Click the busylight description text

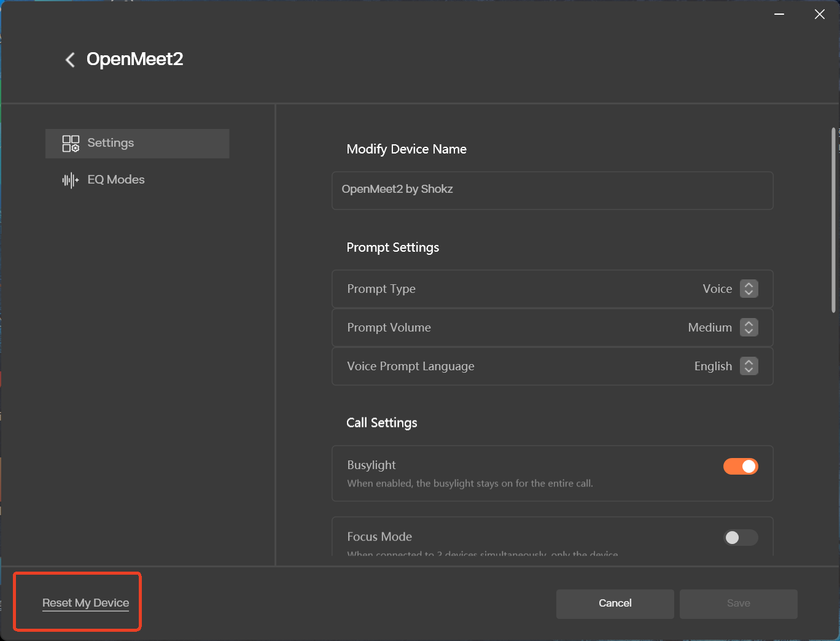(x=470, y=484)
